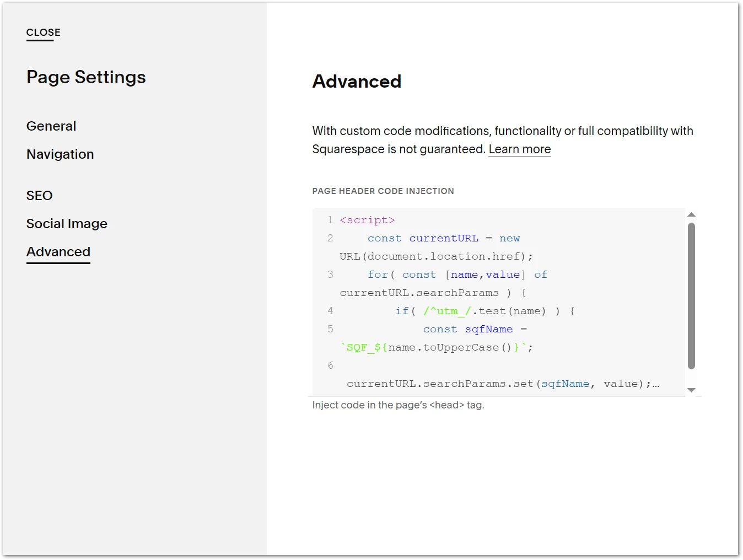Click the code editor scroll down arrow

tap(691, 390)
